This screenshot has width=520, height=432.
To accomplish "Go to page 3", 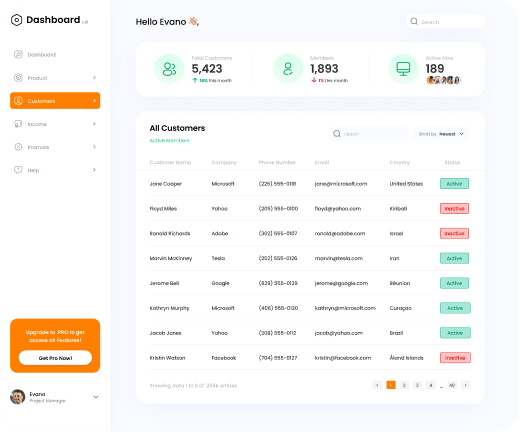I will [417, 385].
